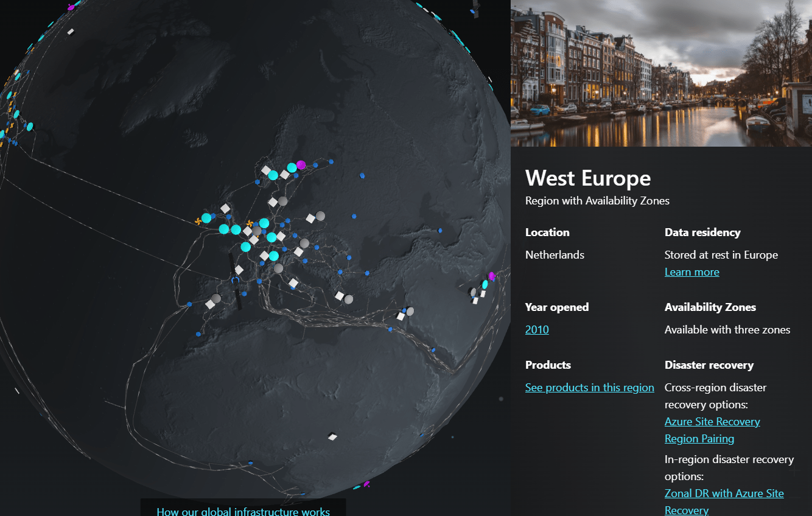The height and width of the screenshot is (516, 812).
Task: Select the magenta marker at globe's bottom edge
Action: point(366,484)
